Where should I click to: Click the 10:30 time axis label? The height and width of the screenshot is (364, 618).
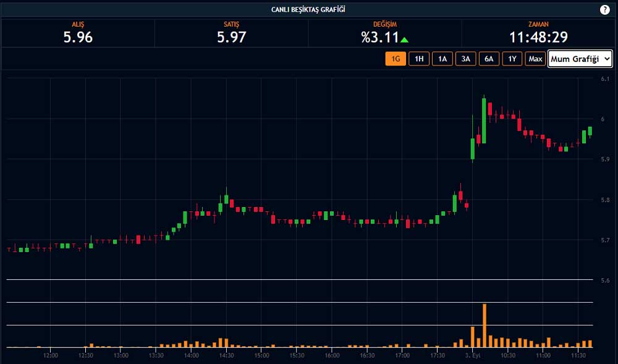tap(507, 355)
